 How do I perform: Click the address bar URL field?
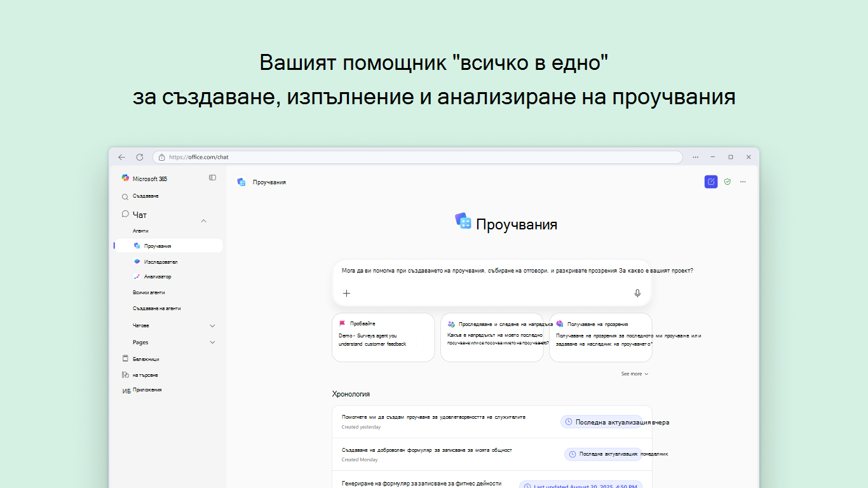(417, 157)
